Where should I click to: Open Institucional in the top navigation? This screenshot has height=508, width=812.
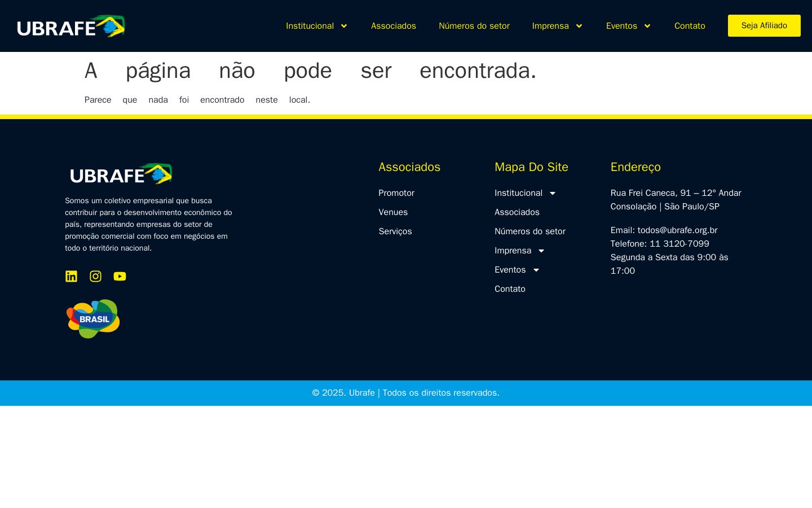pyautogui.click(x=310, y=26)
